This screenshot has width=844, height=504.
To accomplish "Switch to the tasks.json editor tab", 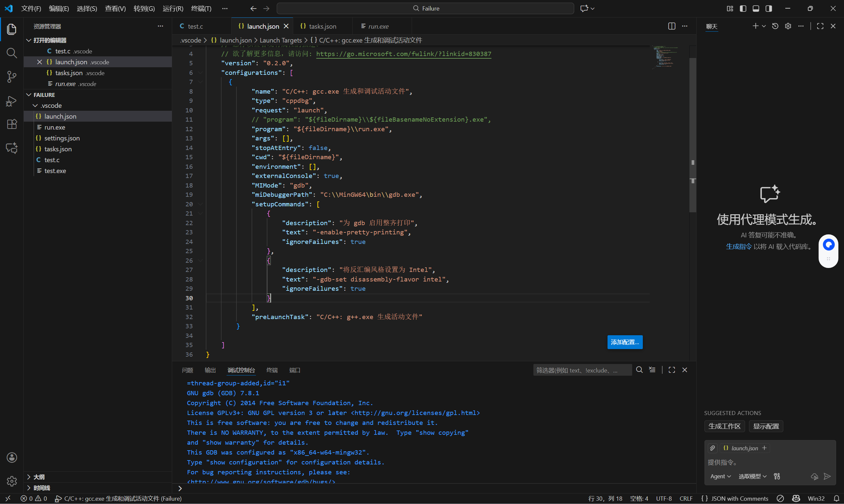I will [x=322, y=26].
